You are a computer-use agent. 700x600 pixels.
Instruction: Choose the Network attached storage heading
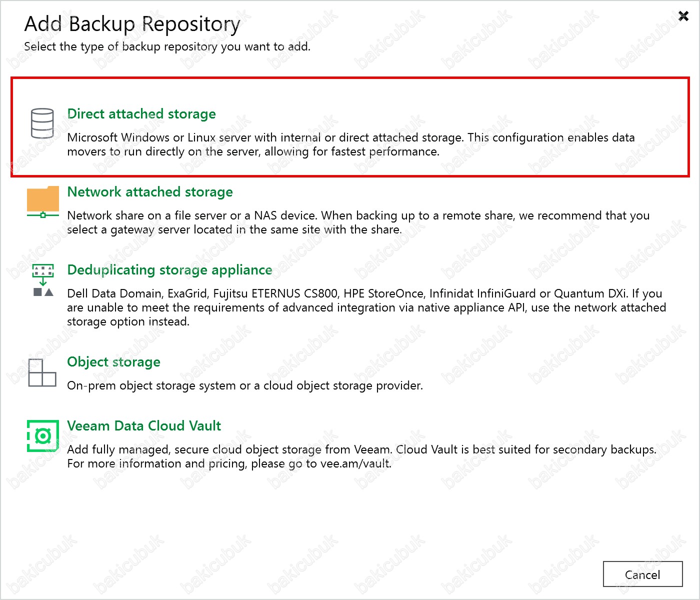150,192
